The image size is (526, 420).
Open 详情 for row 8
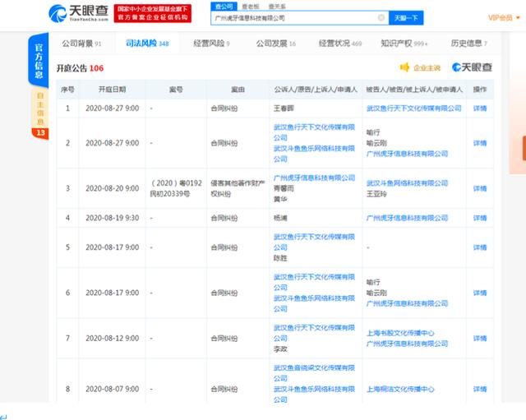pos(480,389)
